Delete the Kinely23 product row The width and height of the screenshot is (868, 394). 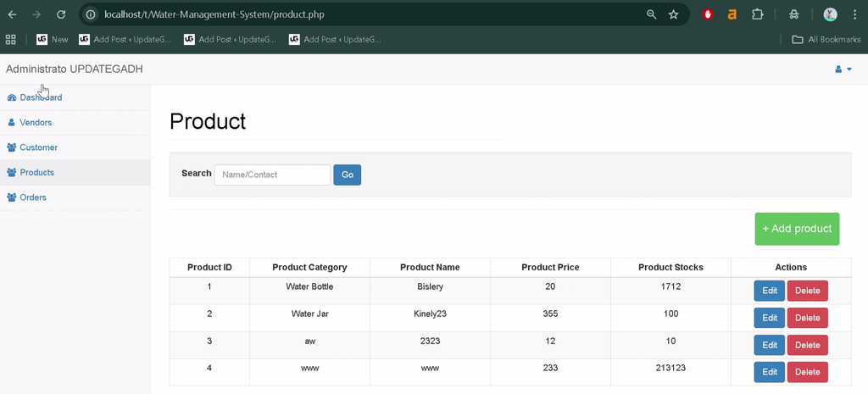tap(808, 318)
